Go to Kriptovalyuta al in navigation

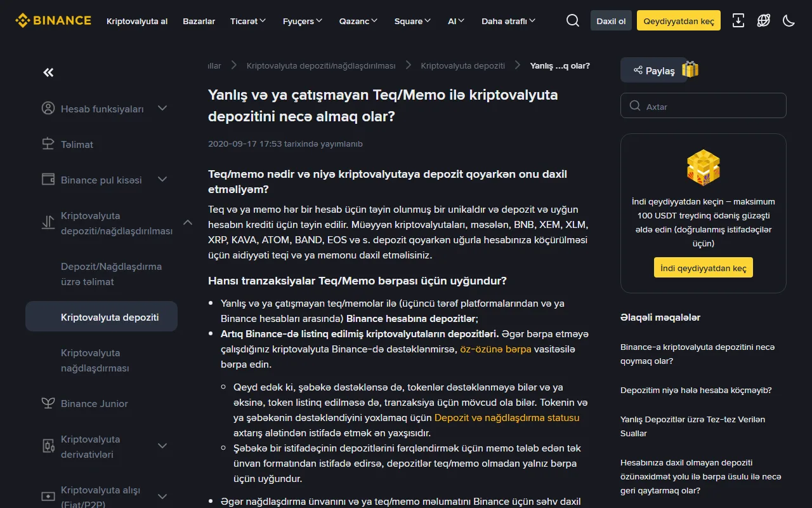(x=137, y=21)
